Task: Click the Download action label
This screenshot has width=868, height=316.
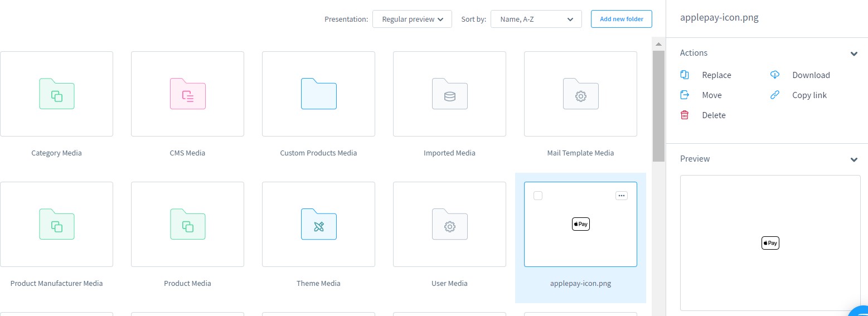Action: [811, 75]
